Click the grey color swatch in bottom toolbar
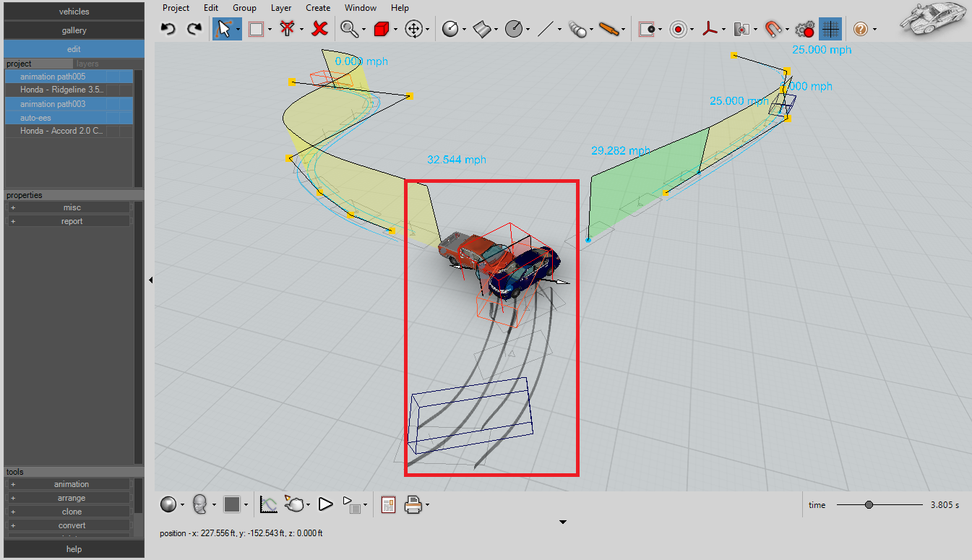Viewport: 972px width, 560px height. (232, 504)
